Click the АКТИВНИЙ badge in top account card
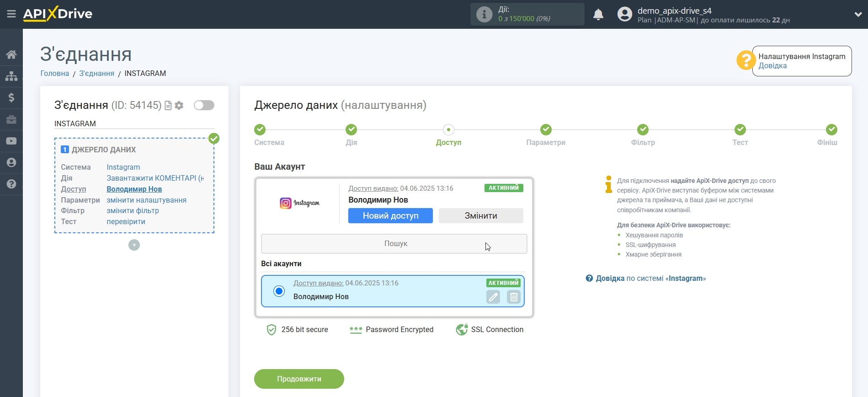The width and height of the screenshot is (868, 397). click(504, 188)
